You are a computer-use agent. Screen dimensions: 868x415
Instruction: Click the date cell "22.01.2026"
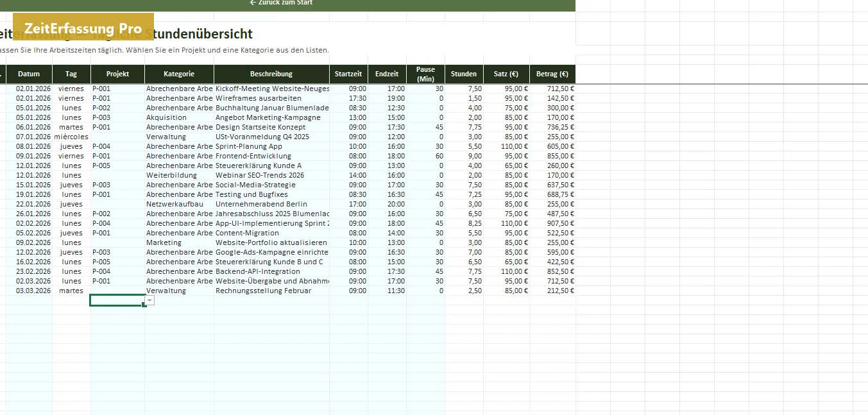tap(29, 204)
